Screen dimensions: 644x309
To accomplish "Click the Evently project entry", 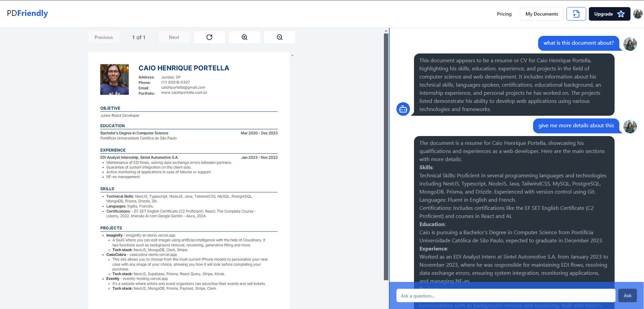I will 137,279.
